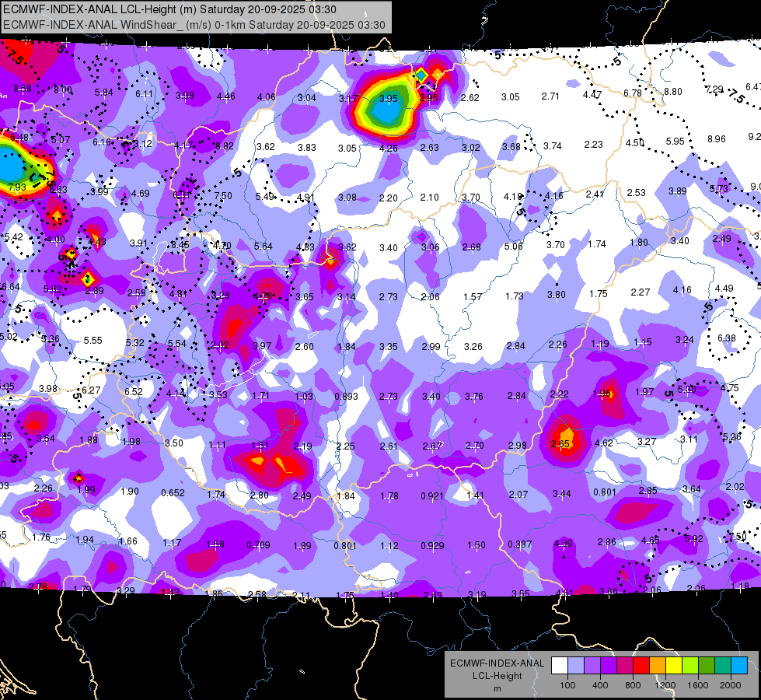Click the wind shear value 6.52
Image resolution: width=761 pixels, height=700 pixels.
click(x=134, y=392)
